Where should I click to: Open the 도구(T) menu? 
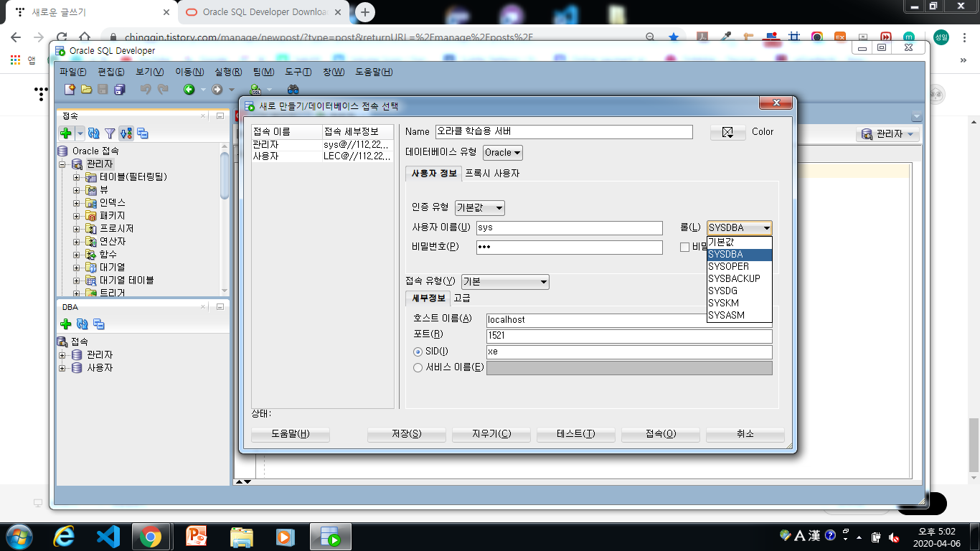pyautogui.click(x=298, y=72)
